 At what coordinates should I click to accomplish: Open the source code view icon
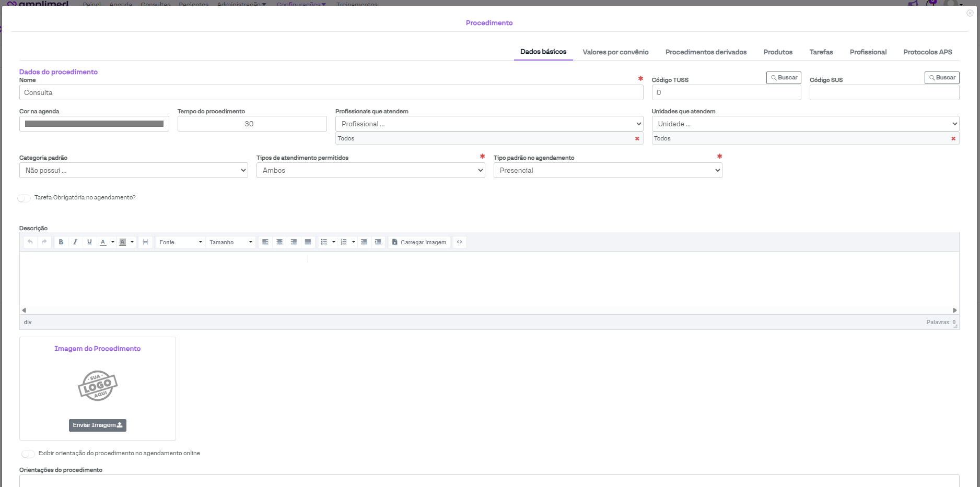pyautogui.click(x=459, y=242)
